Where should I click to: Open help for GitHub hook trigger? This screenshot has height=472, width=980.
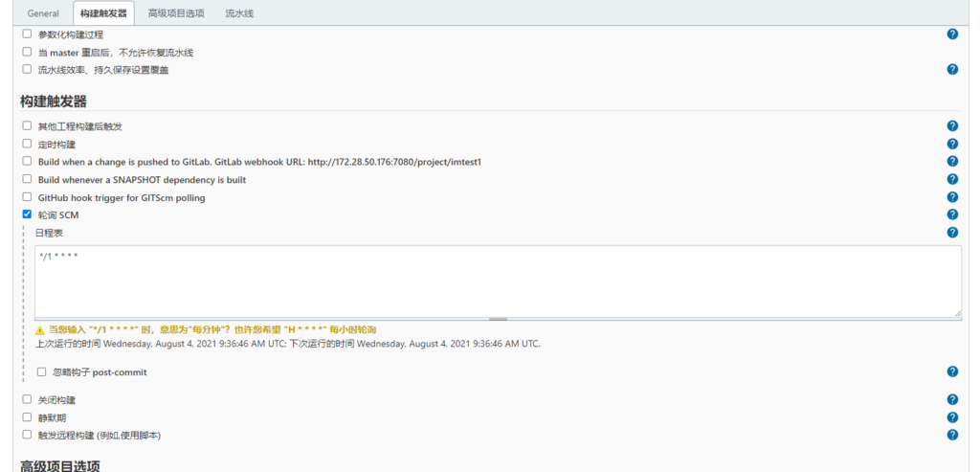pyautogui.click(x=952, y=197)
